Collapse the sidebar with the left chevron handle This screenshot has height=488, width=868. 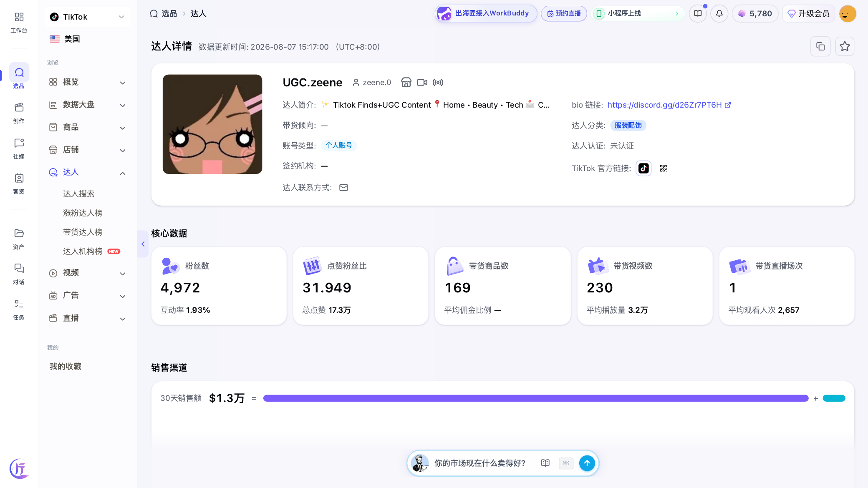point(143,244)
